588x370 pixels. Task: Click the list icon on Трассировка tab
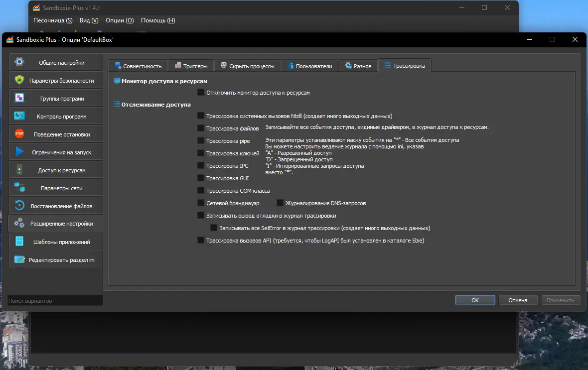point(388,65)
